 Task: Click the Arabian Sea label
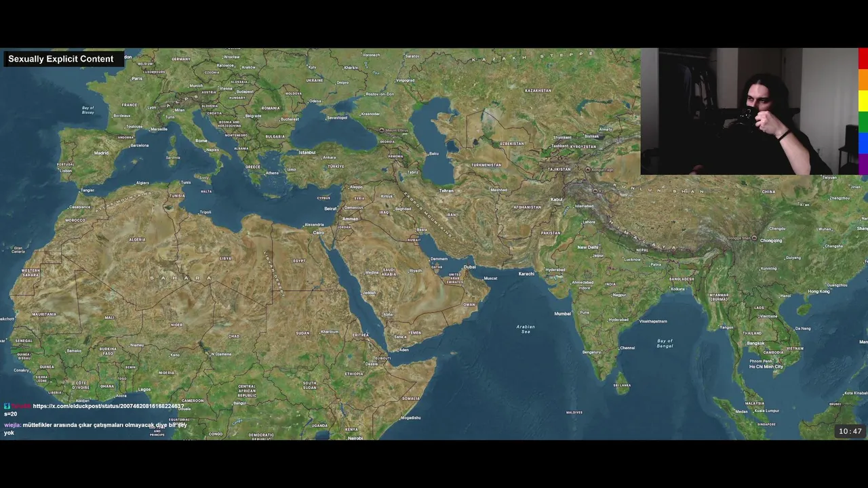point(526,329)
